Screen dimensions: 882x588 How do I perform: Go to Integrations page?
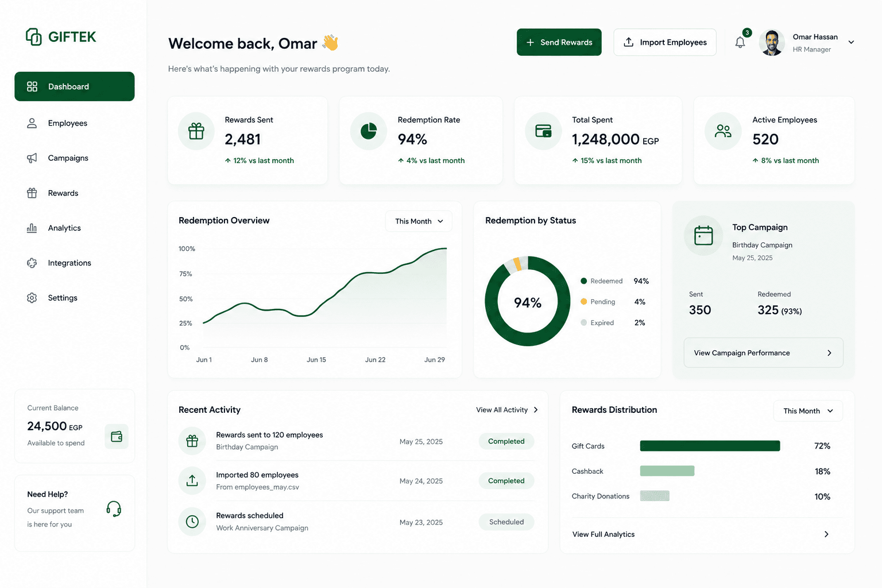tap(75, 263)
